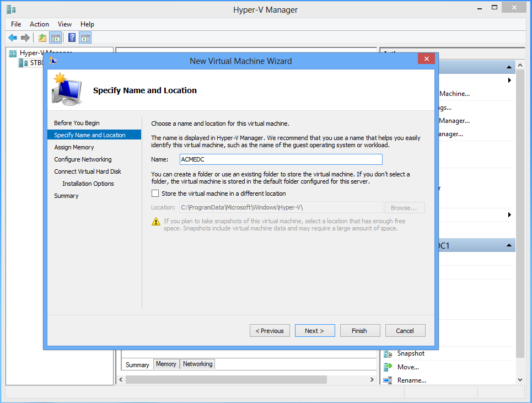The width and height of the screenshot is (532, 403).
Task: Maximize the Hyper-V Manager window
Action: [495, 8]
